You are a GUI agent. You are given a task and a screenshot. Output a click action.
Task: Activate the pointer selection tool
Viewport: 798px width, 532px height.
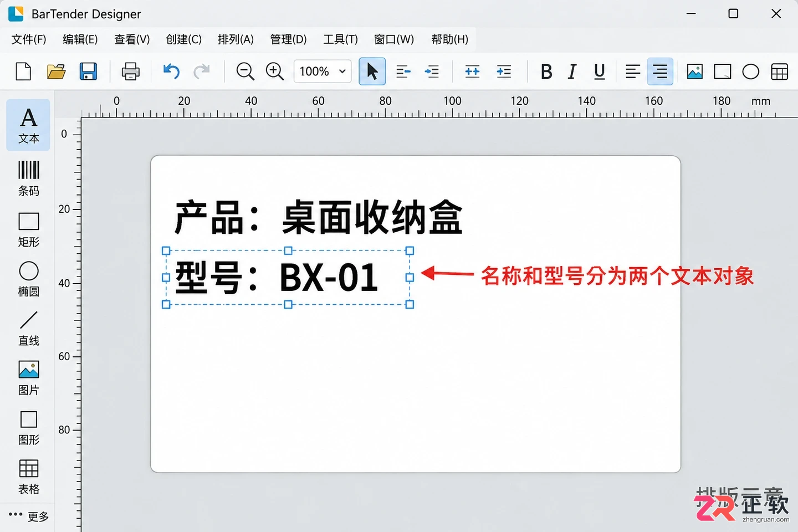[x=372, y=71]
